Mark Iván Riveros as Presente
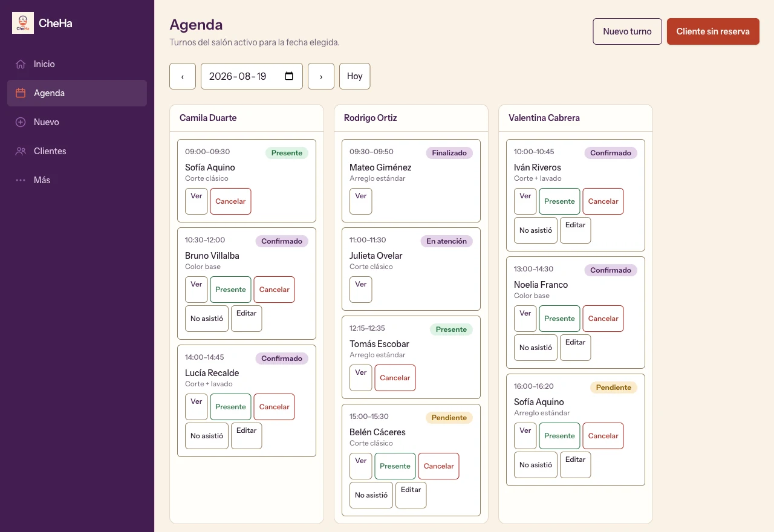 click(x=559, y=201)
